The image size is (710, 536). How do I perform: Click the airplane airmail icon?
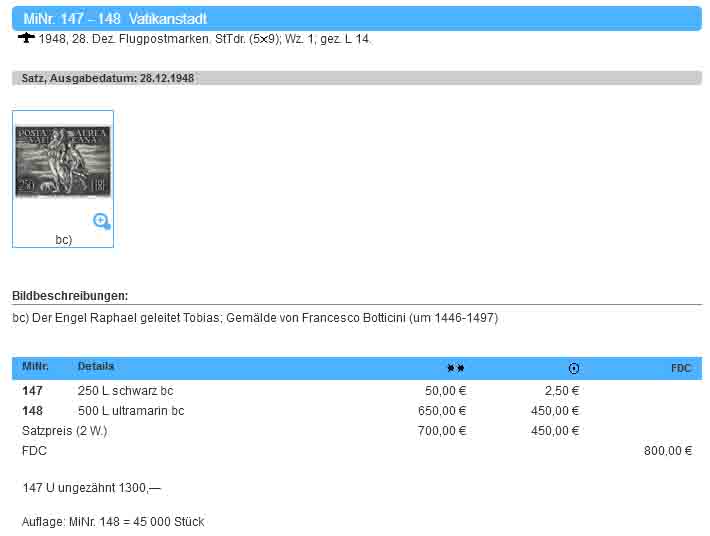[x=26, y=38]
